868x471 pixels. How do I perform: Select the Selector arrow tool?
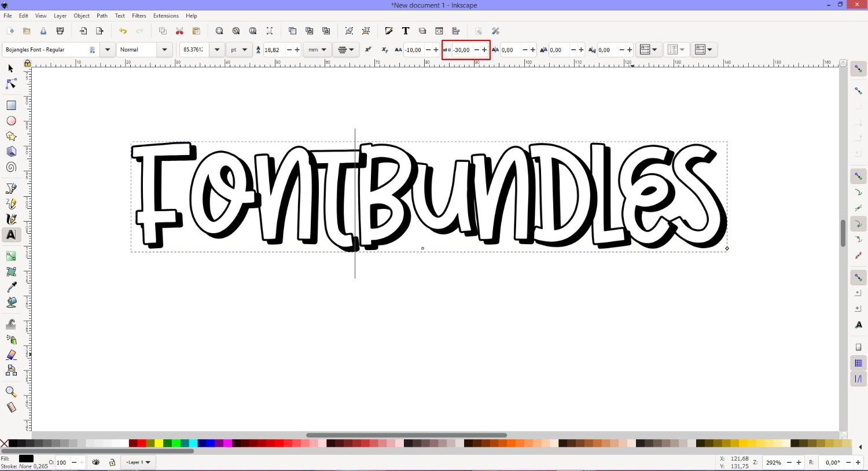[10, 68]
